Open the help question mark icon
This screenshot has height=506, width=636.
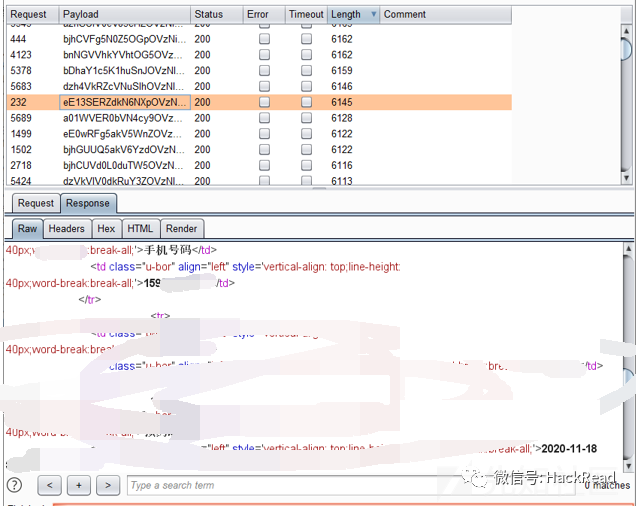pyautogui.click(x=15, y=485)
